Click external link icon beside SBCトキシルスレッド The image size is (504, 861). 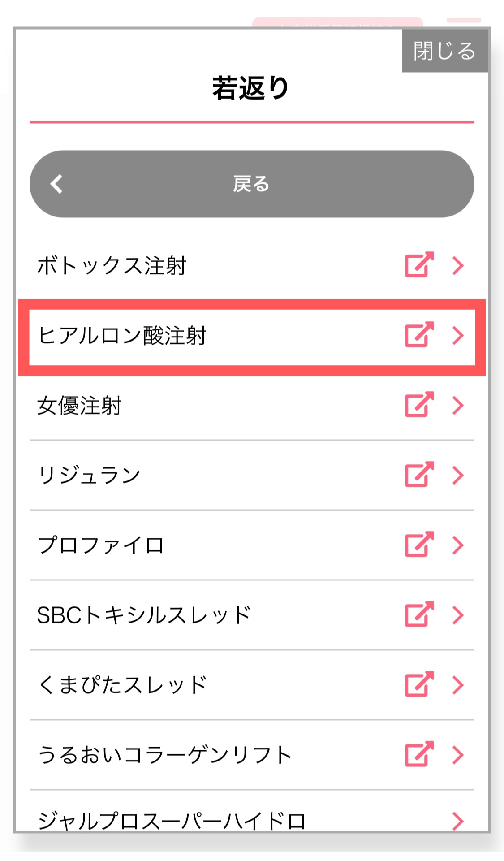coord(419,614)
